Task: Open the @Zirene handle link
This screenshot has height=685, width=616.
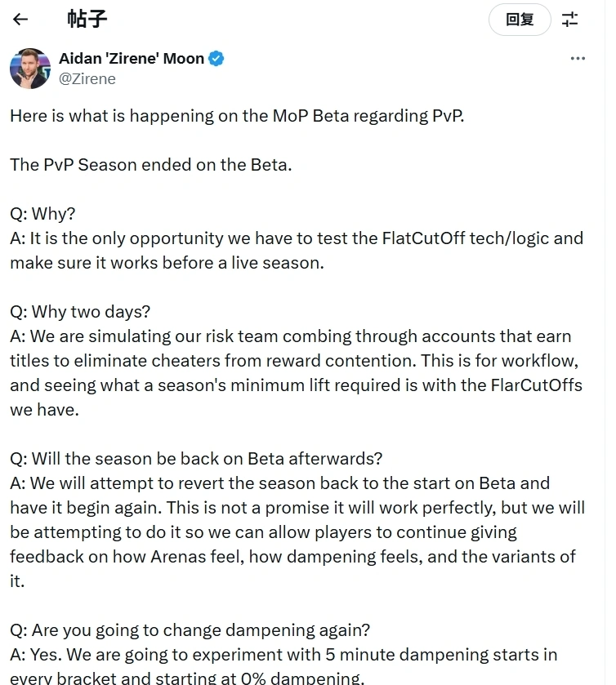Action: [x=87, y=79]
